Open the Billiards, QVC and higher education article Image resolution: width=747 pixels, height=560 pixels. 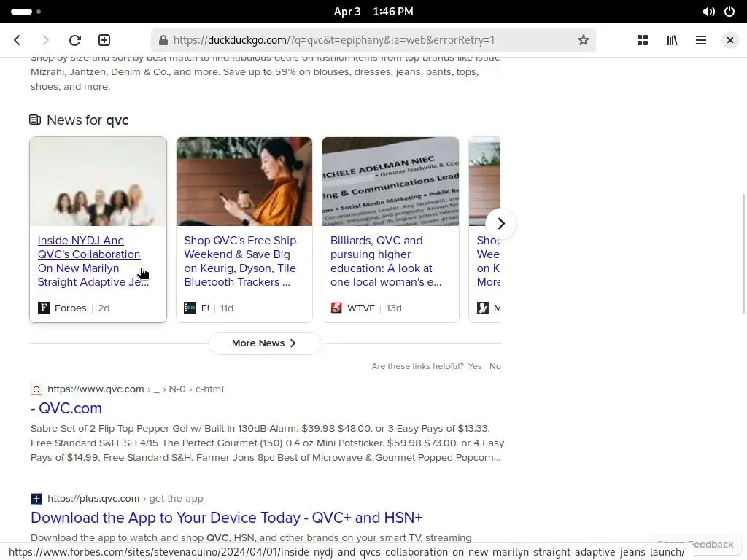386,262
